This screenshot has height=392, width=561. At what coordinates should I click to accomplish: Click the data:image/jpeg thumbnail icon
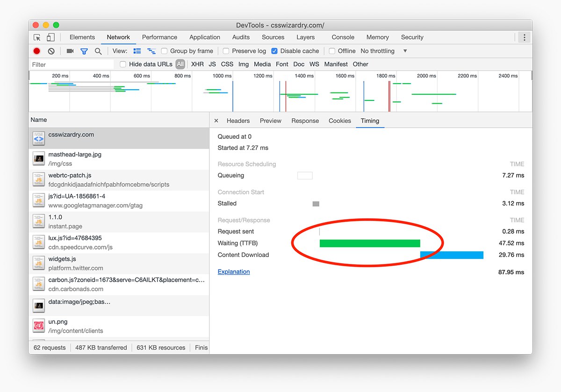click(38, 306)
